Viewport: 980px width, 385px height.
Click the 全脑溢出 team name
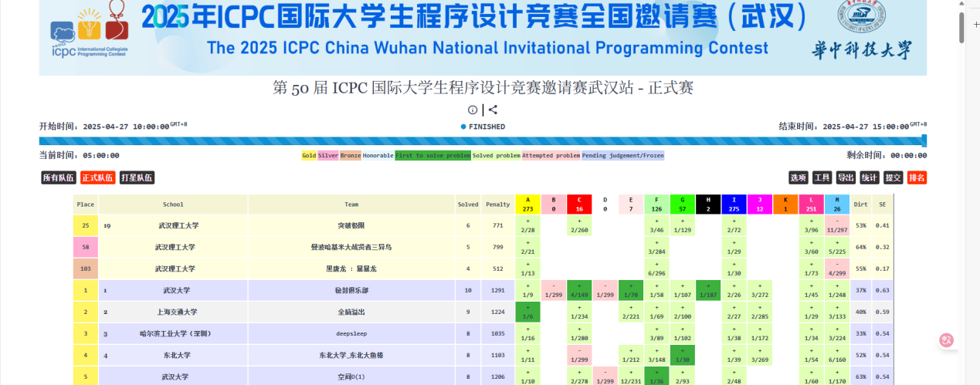pyautogui.click(x=351, y=312)
